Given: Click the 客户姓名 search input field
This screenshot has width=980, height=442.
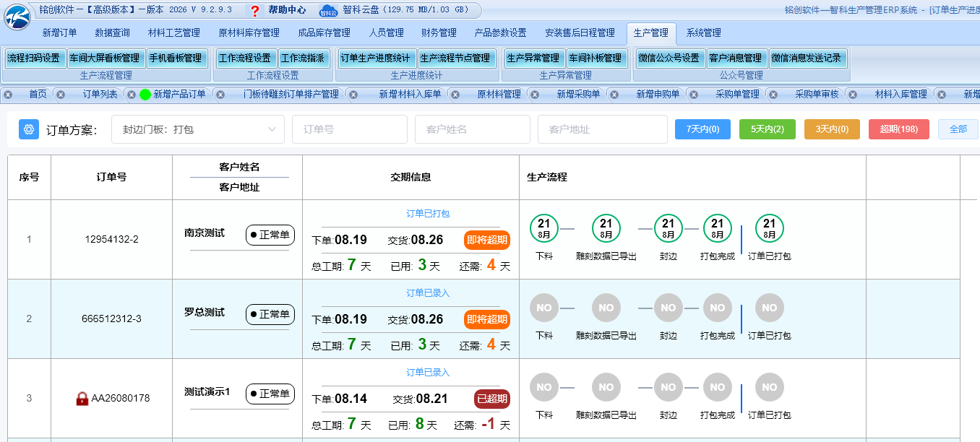Looking at the screenshot, I should point(473,129).
